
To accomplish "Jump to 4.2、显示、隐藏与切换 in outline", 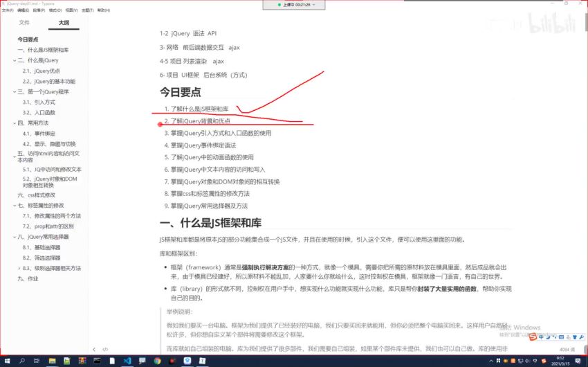I will point(48,144).
